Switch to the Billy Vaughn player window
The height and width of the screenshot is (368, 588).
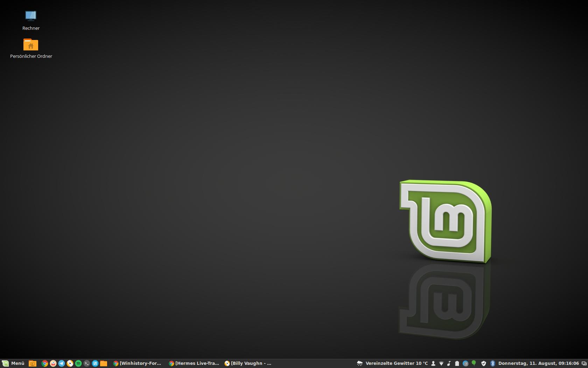[248, 363]
